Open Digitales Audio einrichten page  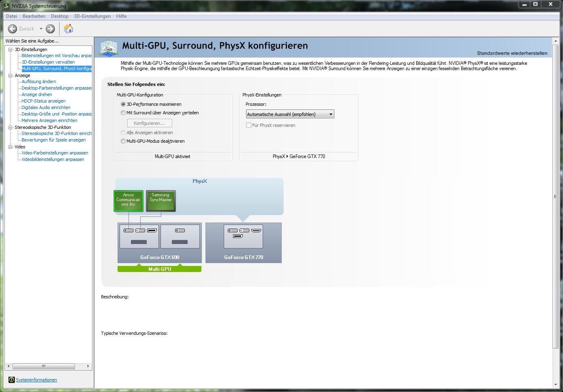[x=46, y=107]
